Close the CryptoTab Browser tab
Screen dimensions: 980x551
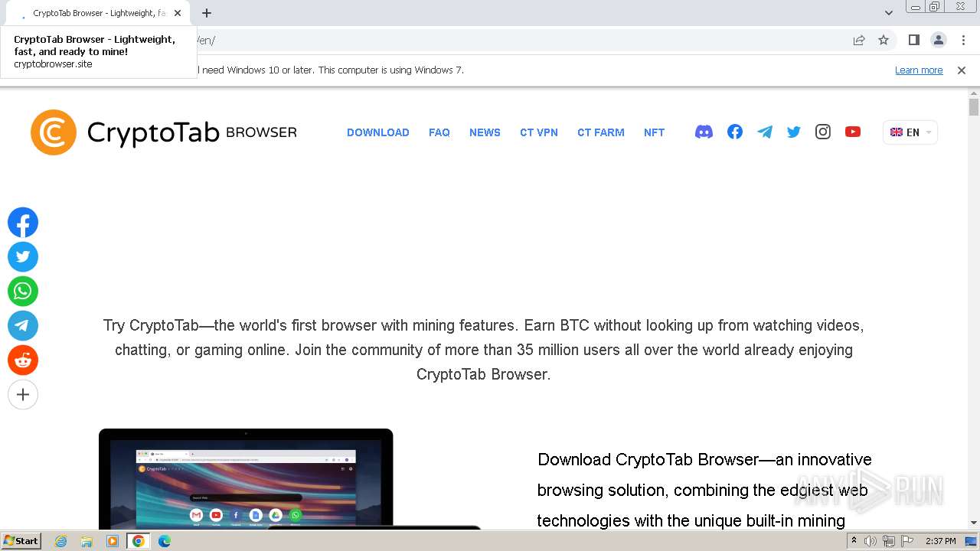[178, 13]
